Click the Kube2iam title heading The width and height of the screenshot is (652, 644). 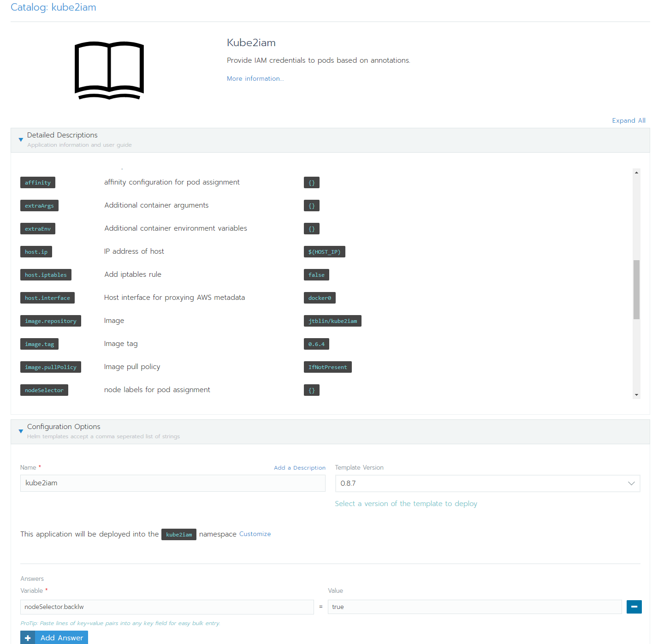(251, 43)
